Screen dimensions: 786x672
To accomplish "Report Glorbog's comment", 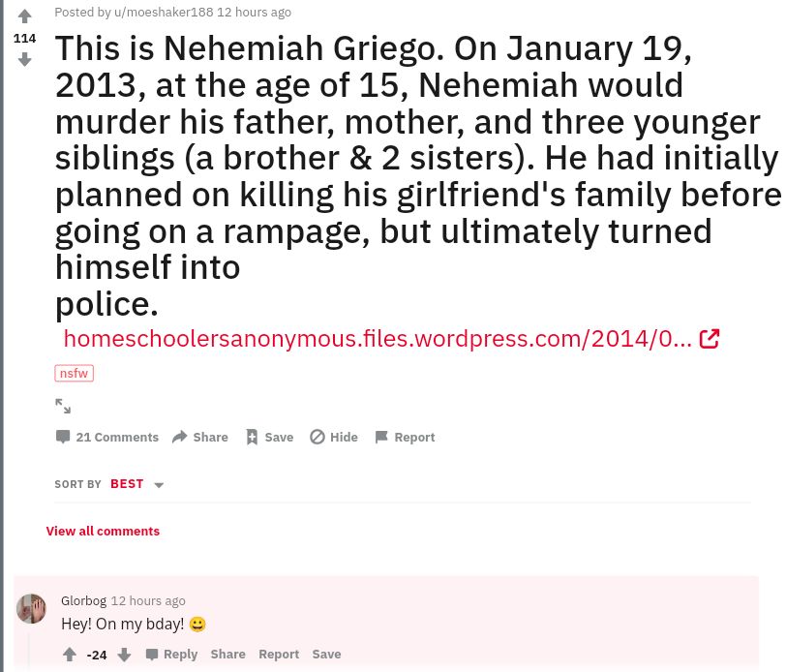I will point(279,655).
